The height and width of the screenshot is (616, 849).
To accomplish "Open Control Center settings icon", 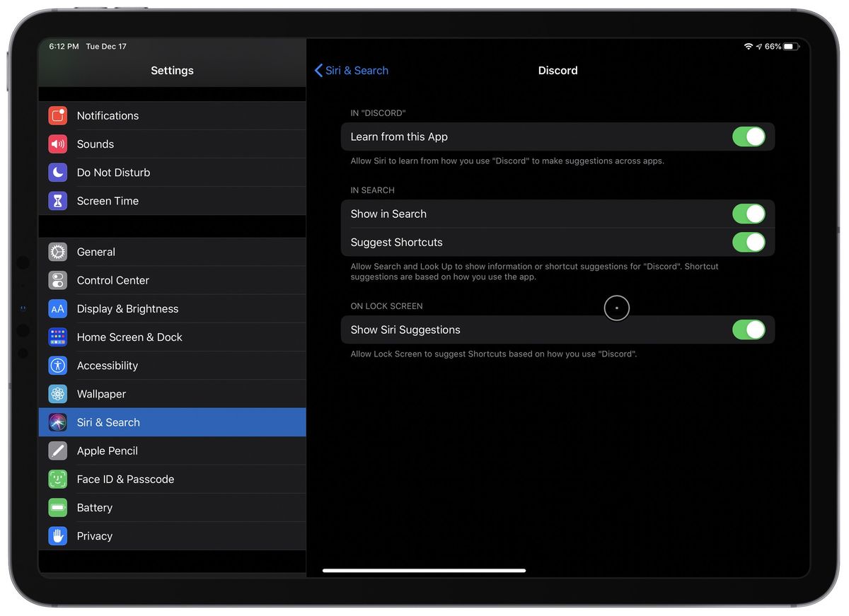I will coord(57,280).
